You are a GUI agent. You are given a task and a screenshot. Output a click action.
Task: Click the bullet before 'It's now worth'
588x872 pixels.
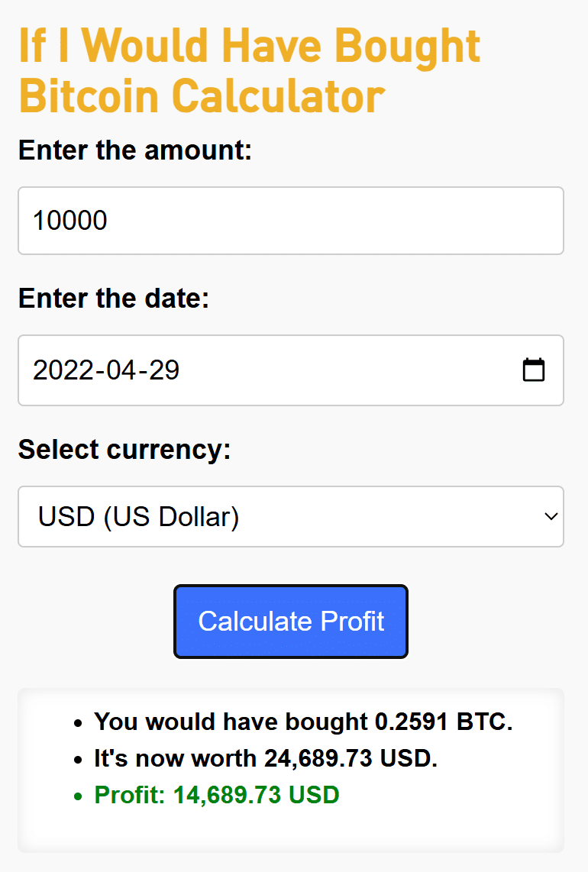point(78,759)
